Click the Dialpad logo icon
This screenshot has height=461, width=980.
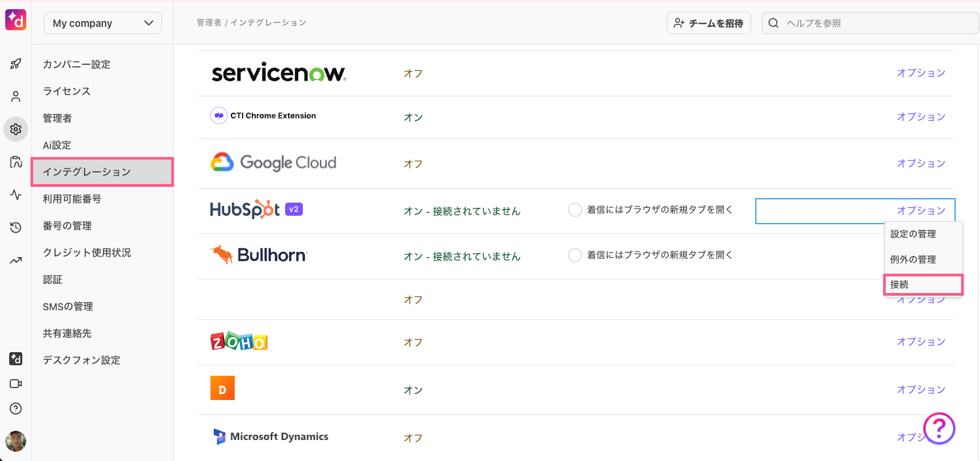tap(15, 20)
